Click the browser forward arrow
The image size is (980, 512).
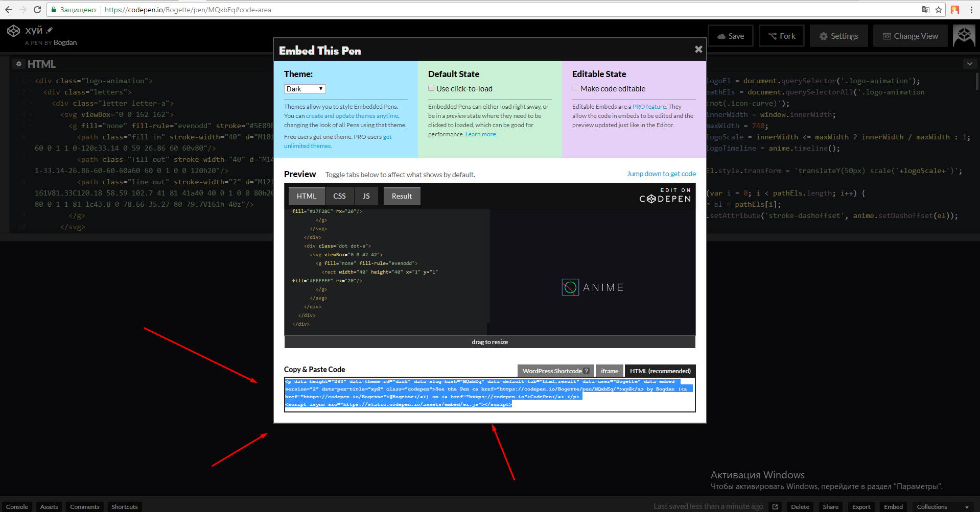pyautogui.click(x=23, y=10)
